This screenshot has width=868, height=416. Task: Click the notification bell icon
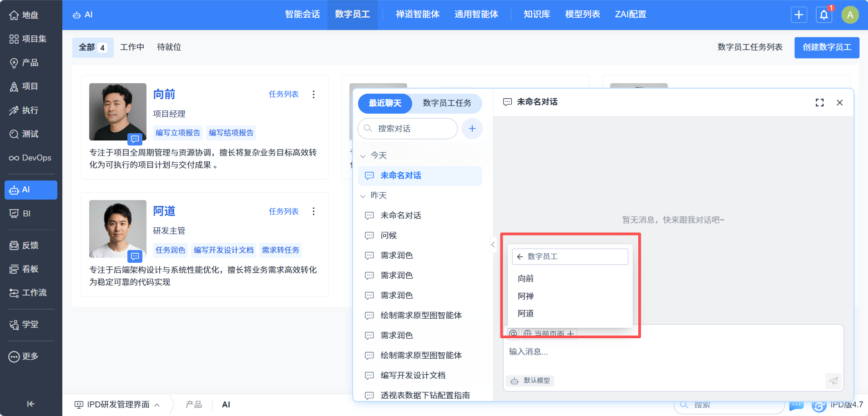pyautogui.click(x=823, y=15)
